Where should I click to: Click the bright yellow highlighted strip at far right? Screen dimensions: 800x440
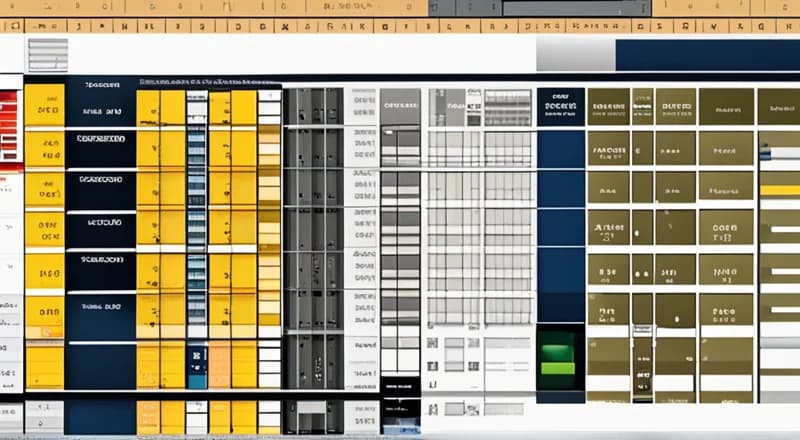(x=779, y=190)
